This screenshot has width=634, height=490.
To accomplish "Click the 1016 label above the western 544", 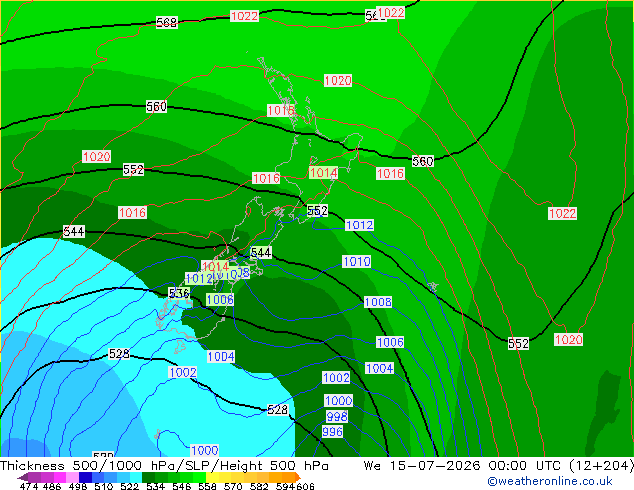I will tap(132, 213).
